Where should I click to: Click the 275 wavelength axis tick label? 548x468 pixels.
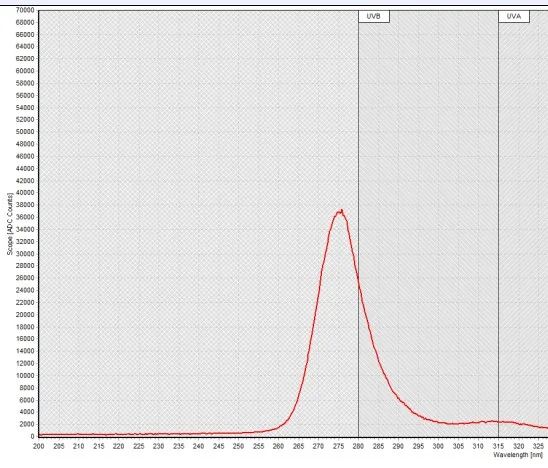click(x=338, y=446)
